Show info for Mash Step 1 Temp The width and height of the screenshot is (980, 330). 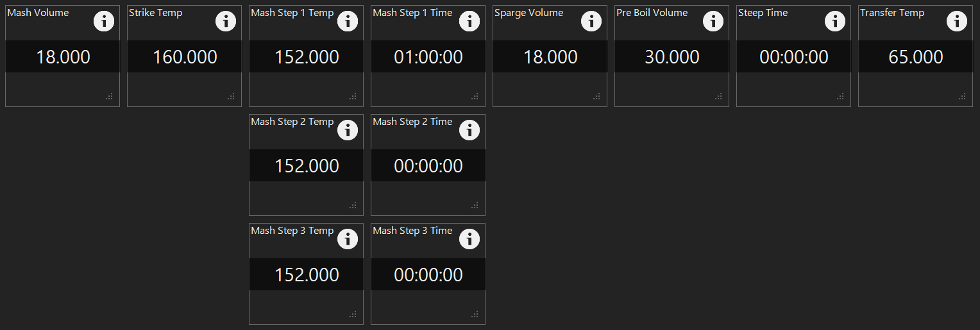pyautogui.click(x=348, y=21)
